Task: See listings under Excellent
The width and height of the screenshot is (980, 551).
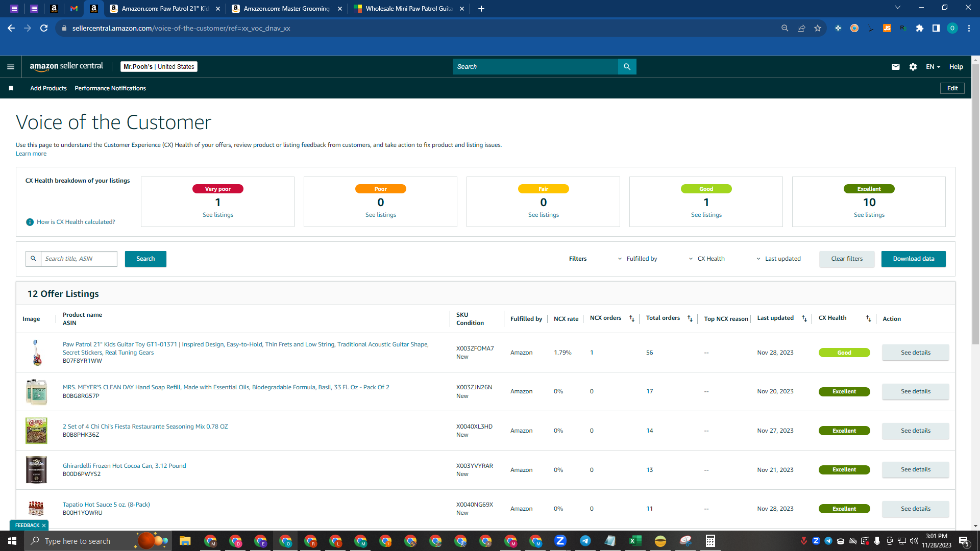Action: point(869,215)
